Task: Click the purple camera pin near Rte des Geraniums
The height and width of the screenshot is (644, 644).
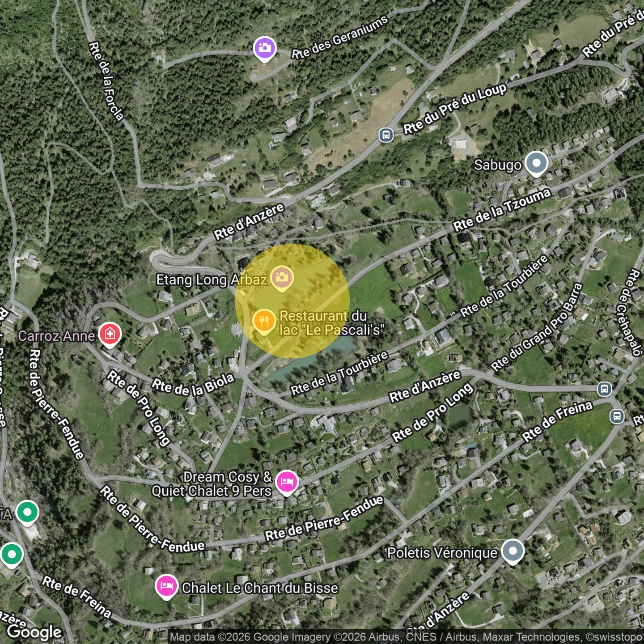Action: [264, 47]
